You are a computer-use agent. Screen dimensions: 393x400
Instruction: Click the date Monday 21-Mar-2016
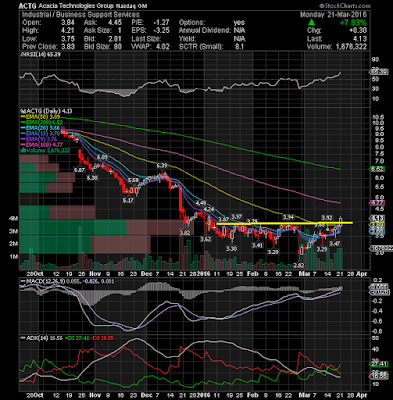[333, 15]
